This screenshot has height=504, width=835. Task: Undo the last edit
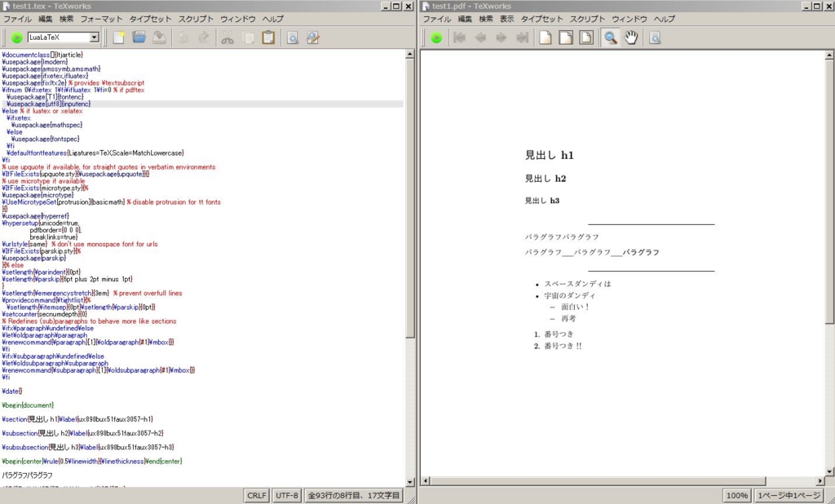[183, 38]
